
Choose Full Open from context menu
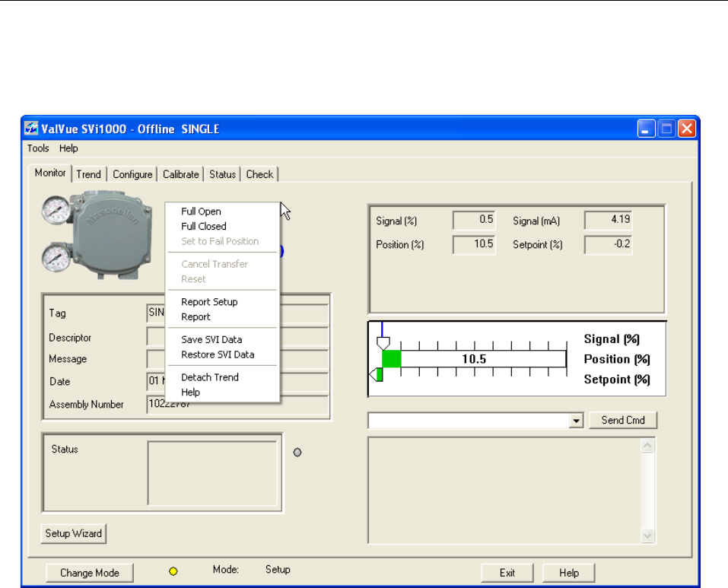tap(223, 211)
